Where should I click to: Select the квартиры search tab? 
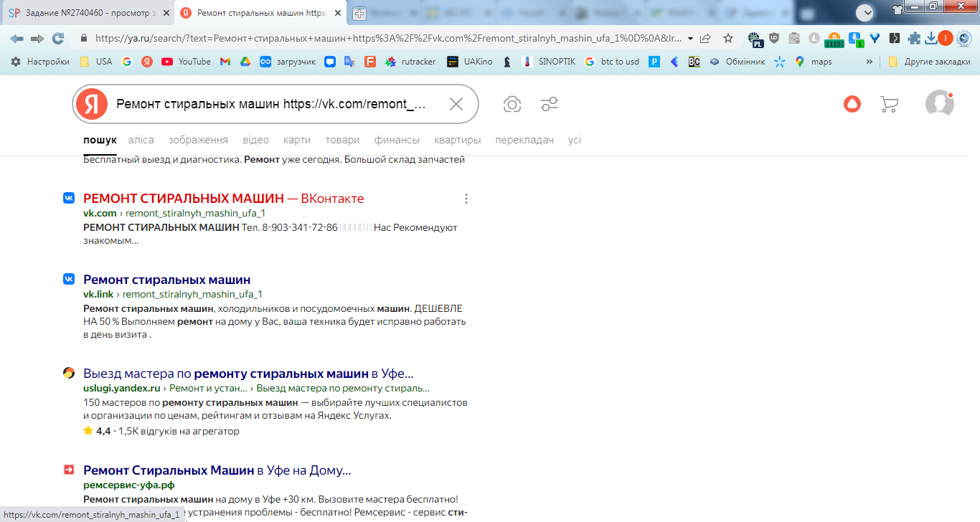pyautogui.click(x=458, y=140)
